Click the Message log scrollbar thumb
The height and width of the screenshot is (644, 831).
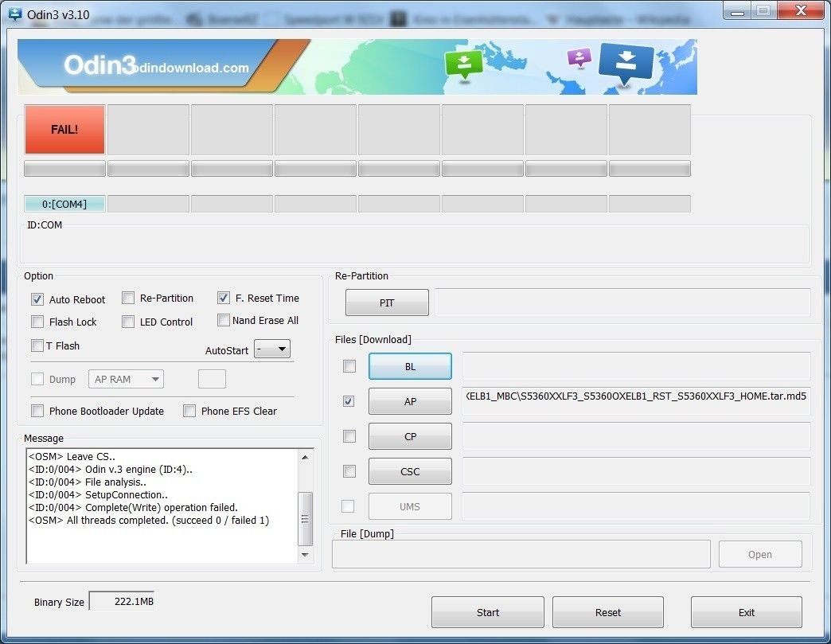click(x=306, y=519)
